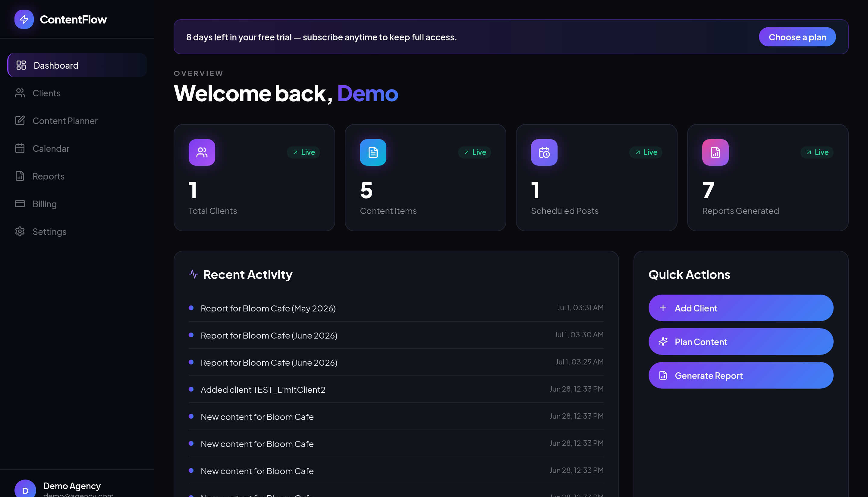
Task: Select the Reports Generated stat card
Action: coord(767,177)
